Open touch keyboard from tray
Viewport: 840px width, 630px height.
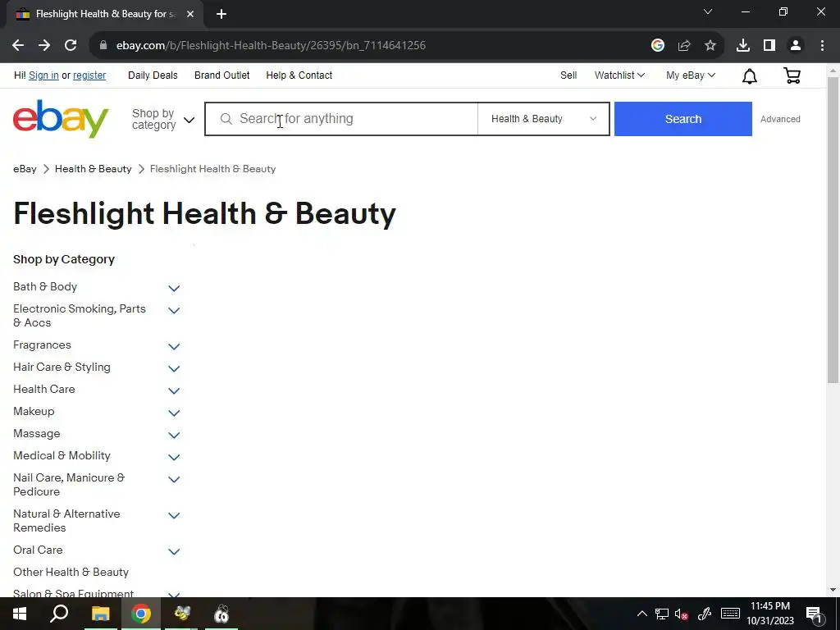(729, 614)
